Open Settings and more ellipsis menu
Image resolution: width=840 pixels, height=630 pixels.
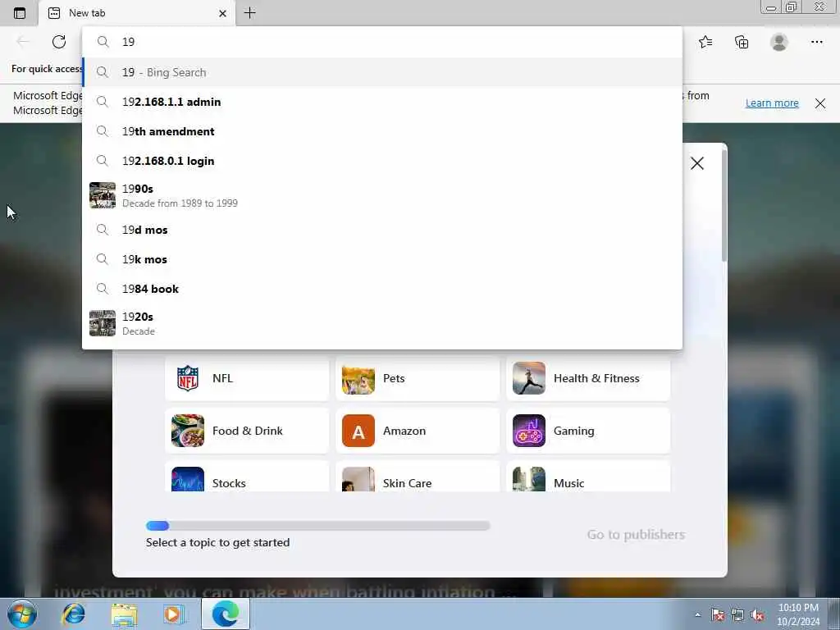coord(816,42)
